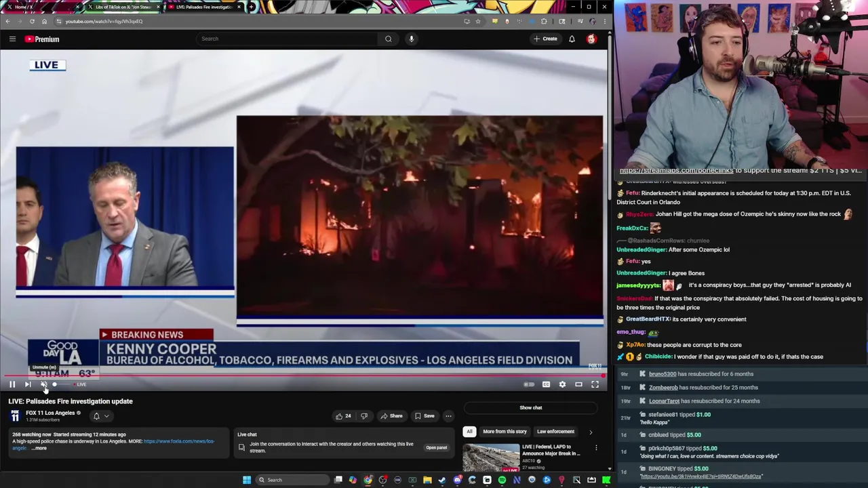Toggle autoplay switch in the player
The image size is (868, 488).
tap(529, 384)
